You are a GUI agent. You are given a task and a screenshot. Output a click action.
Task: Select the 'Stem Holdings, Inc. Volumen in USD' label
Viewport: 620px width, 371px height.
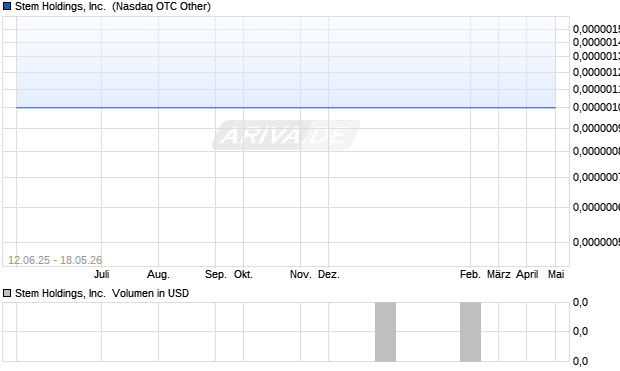coord(102,293)
